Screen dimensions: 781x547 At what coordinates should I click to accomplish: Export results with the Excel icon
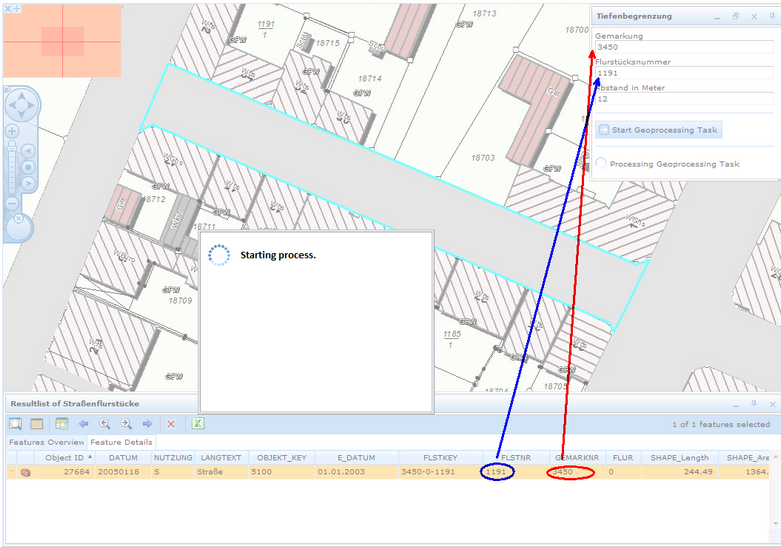tap(198, 423)
